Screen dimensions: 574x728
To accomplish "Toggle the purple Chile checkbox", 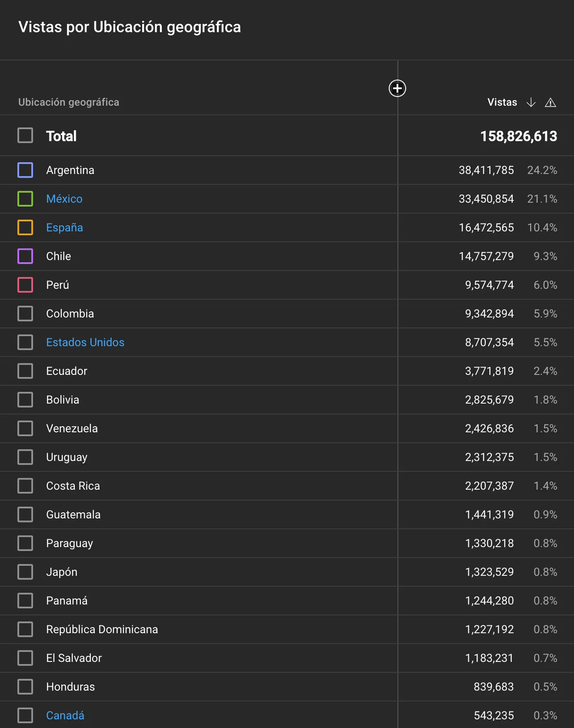I will tap(25, 256).
